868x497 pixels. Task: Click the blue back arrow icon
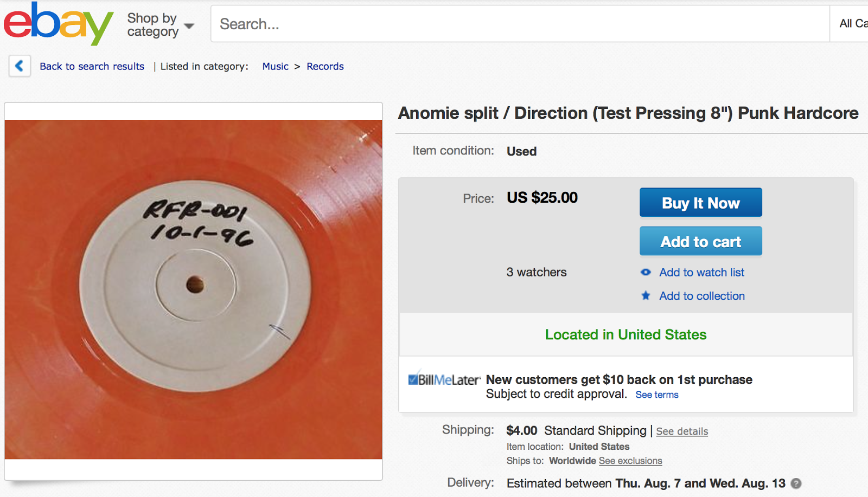[x=20, y=66]
